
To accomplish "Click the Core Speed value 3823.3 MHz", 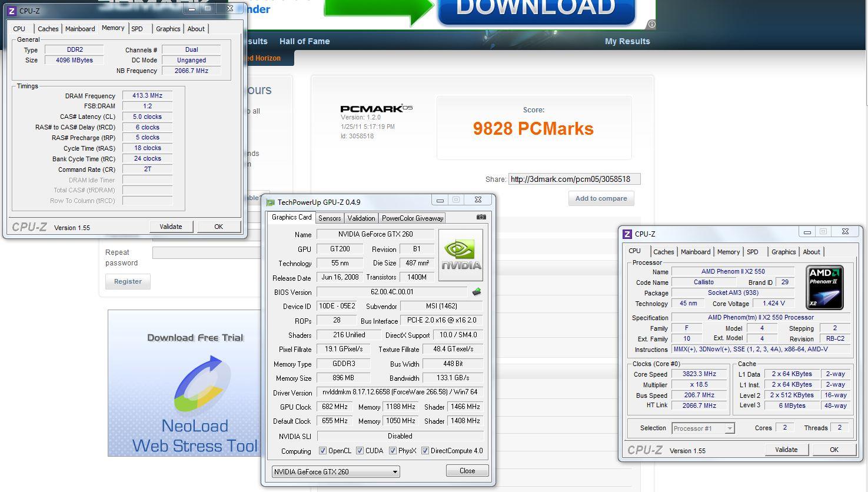I will tap(699, 374).
